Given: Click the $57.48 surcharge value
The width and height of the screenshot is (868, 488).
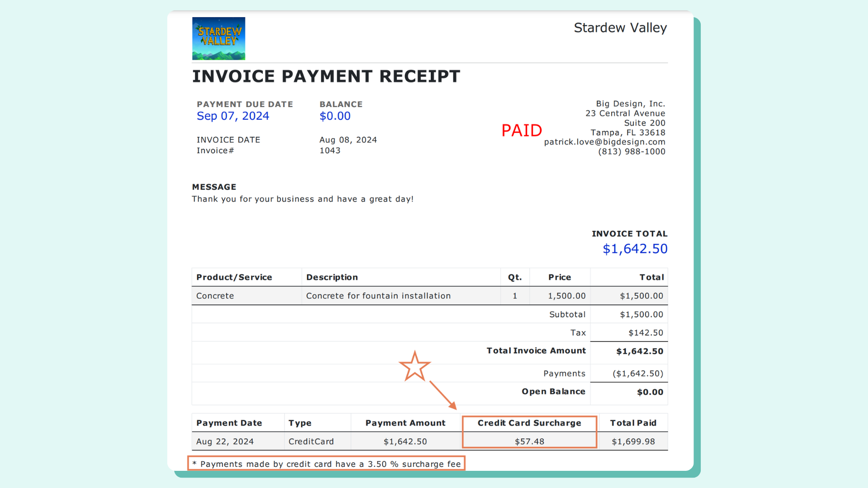Looking at the screenshot, I should point(529,441).
